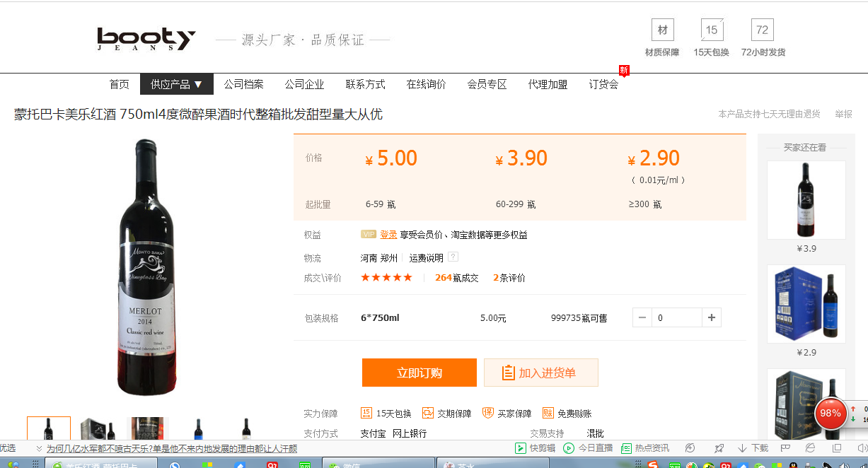Open the 运费说明 link
Image resolution: width=868 pixels, height=468 pixels.
pos(427,258)
